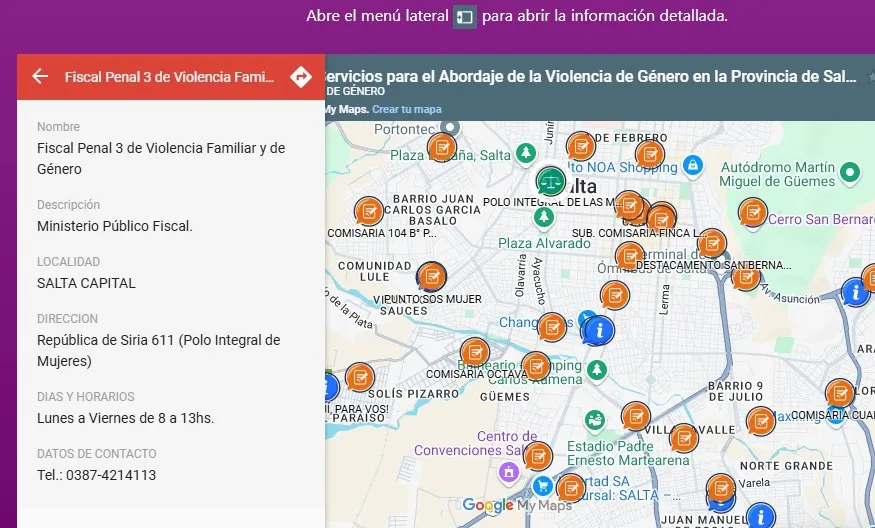875x528 pixels.
Task: Click the phone number Tel.: 0387-4214113
Action: [x=97, y=476]
